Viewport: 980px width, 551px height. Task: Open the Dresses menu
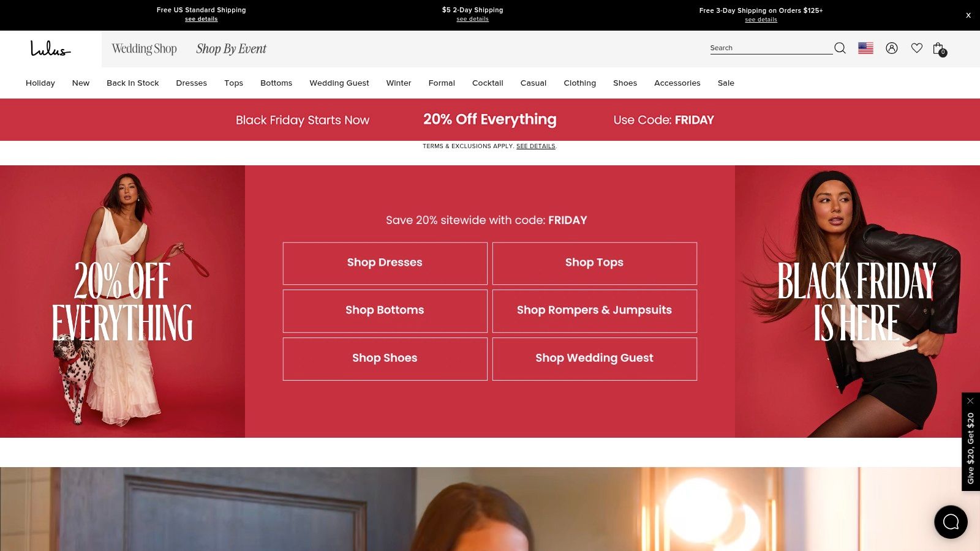coord(191,83)
